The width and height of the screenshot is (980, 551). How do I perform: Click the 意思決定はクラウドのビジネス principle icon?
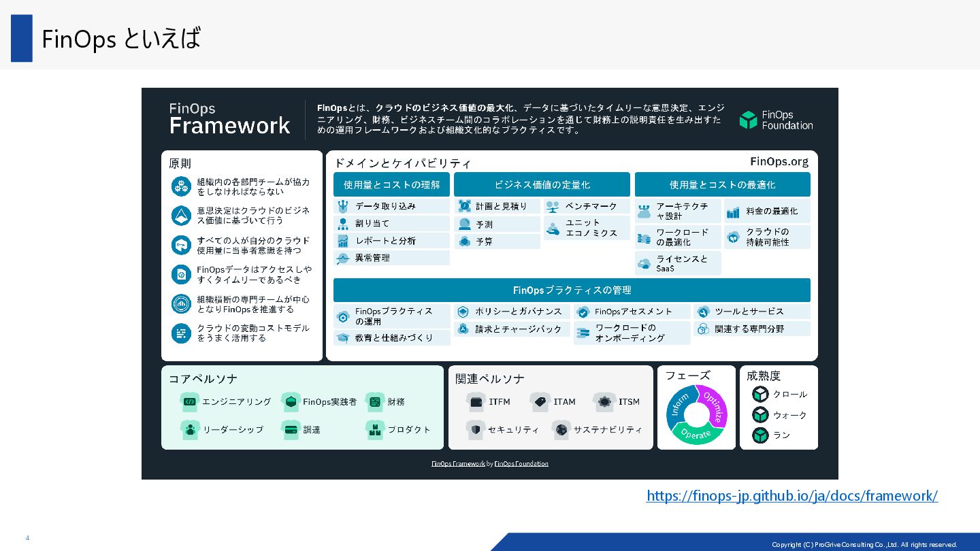pyautogui.click(x=181, y=216)
